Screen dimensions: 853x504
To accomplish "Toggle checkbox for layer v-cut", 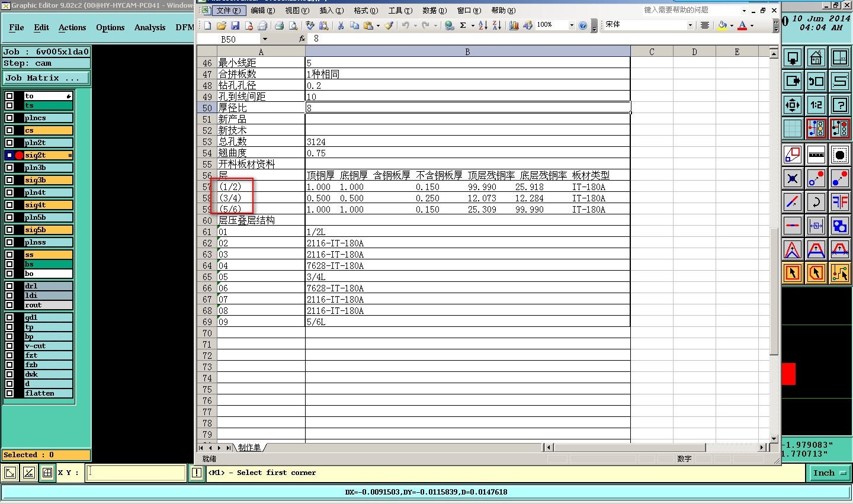I will [x=9, y=346].
